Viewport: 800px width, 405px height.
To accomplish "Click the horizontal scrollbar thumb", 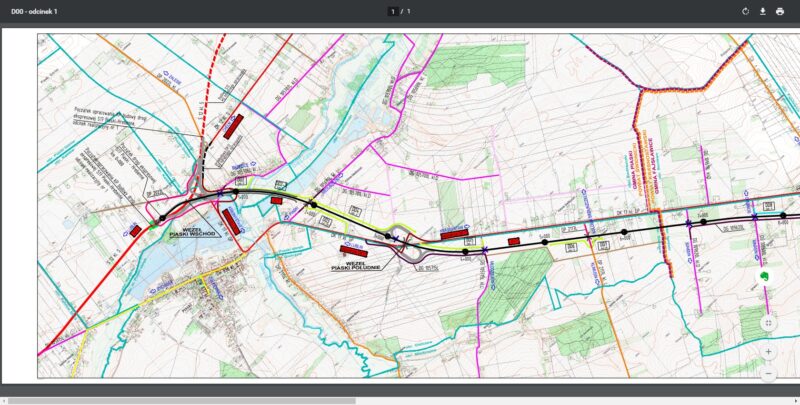I will pyautogui.click(x=180, y=400).
